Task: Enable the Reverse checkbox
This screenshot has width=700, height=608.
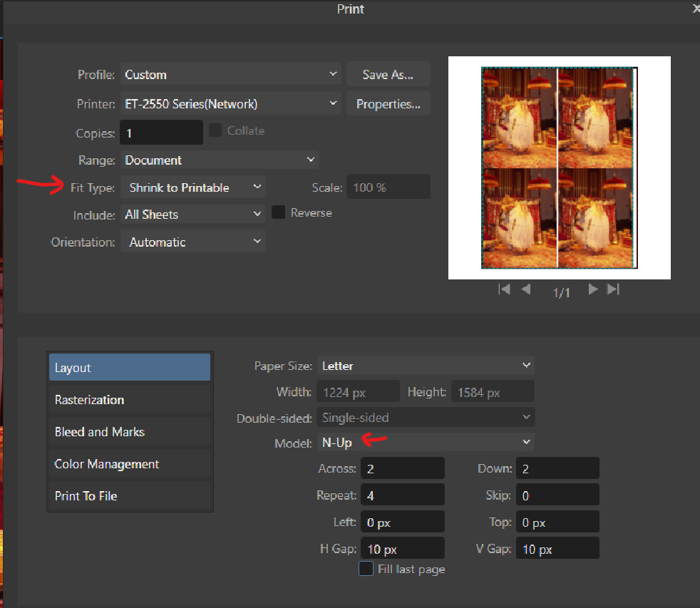Action: pos(279,212)
